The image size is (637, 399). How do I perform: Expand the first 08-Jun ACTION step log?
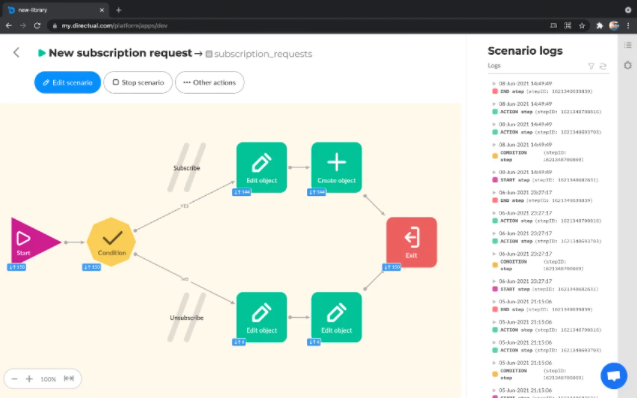click(494, 104)
